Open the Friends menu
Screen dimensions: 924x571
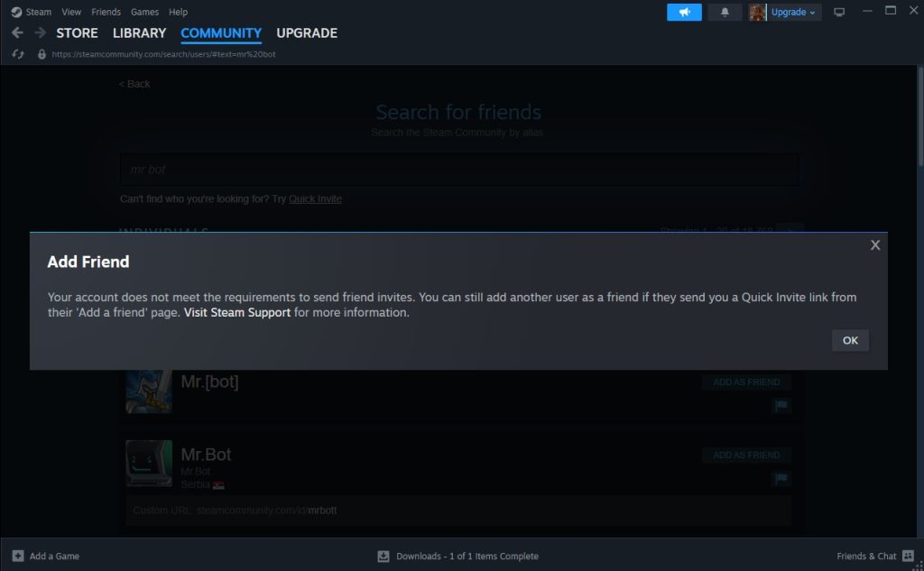click(x=106, y=12)
